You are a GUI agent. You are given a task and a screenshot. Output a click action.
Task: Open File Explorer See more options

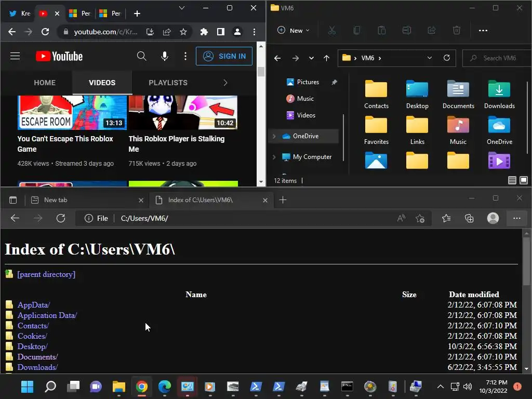coord(483,31)
